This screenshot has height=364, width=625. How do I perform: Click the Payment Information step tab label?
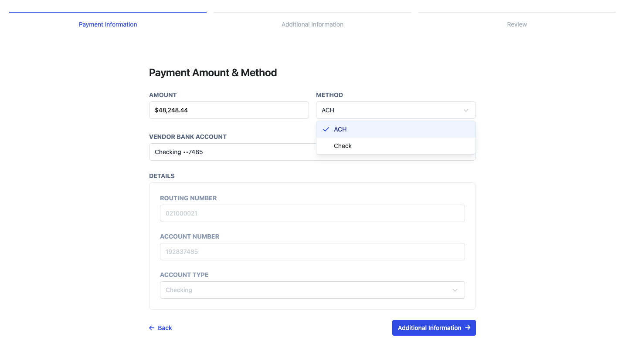108,24
